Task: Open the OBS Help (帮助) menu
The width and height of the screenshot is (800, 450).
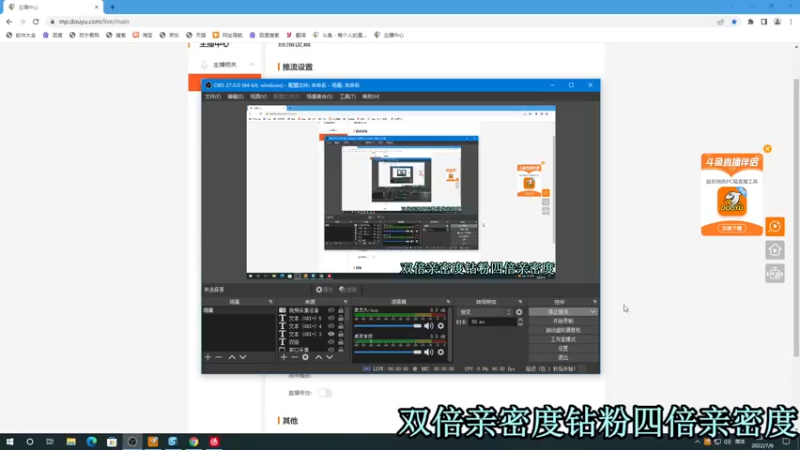Action: (x=371, y=96)
